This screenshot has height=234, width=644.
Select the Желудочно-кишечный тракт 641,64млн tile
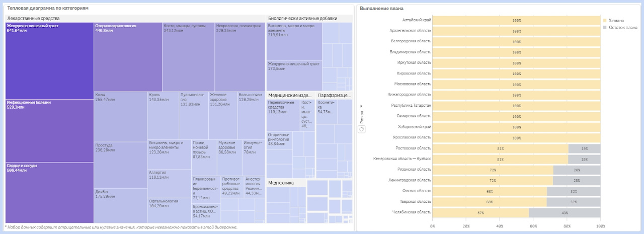[x=49, y=61]
